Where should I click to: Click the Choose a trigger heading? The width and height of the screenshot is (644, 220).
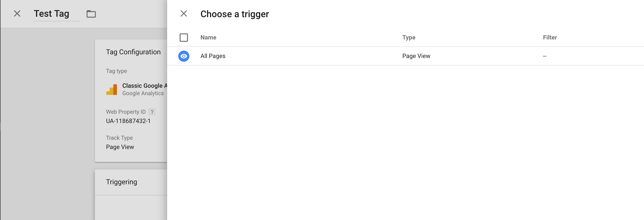coord(234,14)
